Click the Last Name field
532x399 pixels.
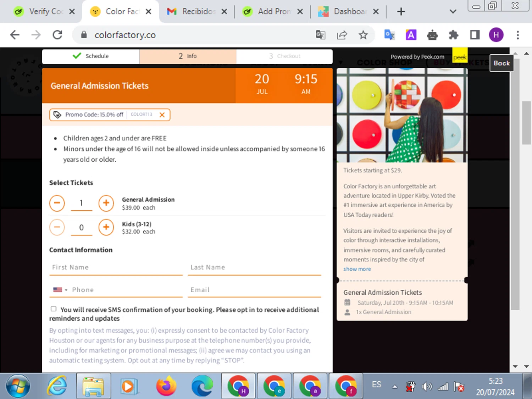click(x=254, y=267)
